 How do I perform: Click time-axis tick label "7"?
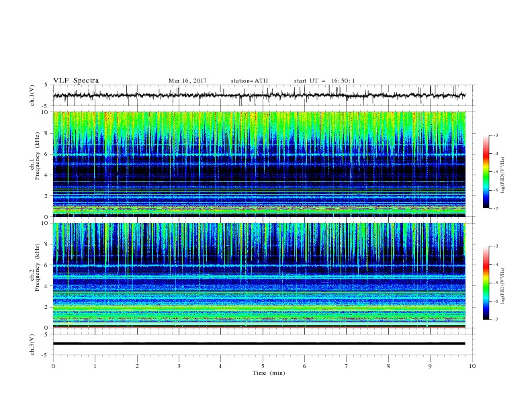tap(347, 366)
